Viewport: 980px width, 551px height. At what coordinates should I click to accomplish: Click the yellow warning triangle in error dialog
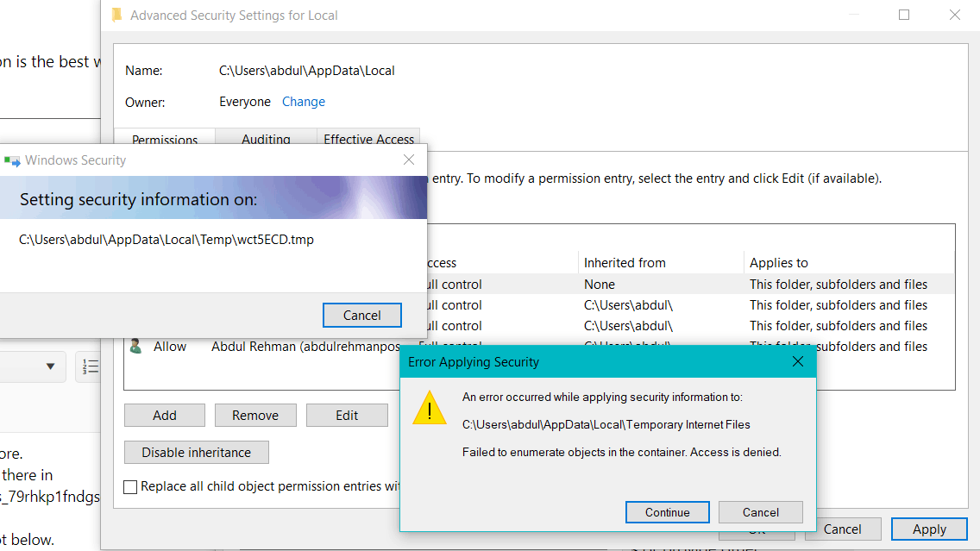tap(430, 413)
